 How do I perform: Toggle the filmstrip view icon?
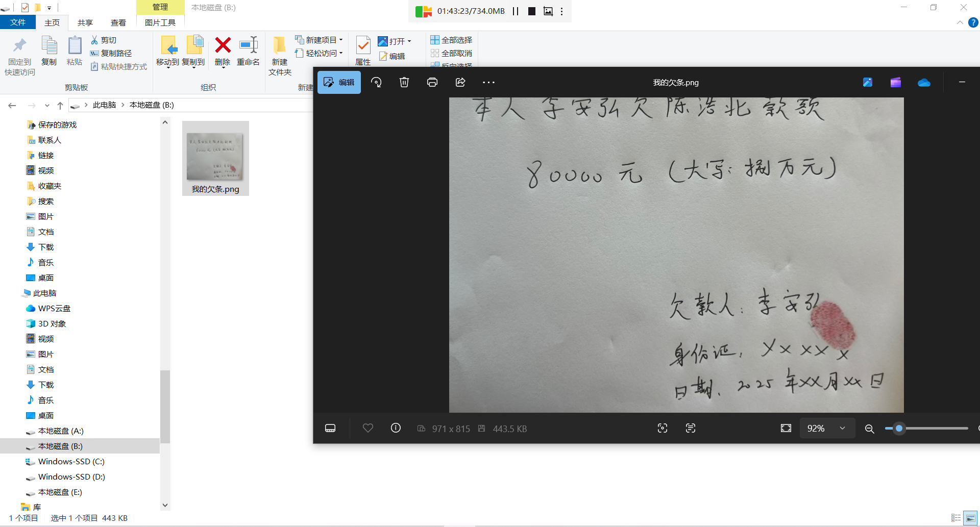(330, 428)
